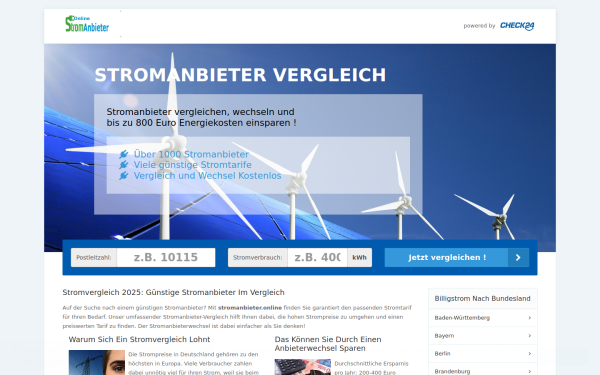The image size is (600, 375).
Task: Click the power pylon thumbnail image
Action: [97, 362]
